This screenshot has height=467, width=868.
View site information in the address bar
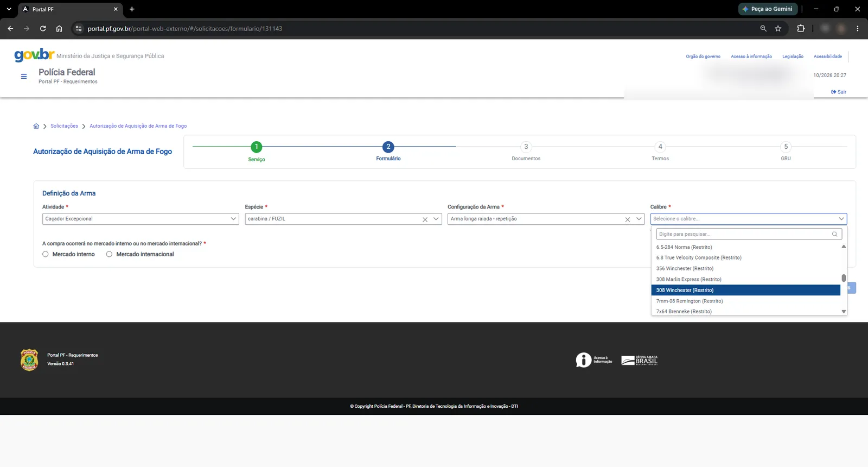79,28
